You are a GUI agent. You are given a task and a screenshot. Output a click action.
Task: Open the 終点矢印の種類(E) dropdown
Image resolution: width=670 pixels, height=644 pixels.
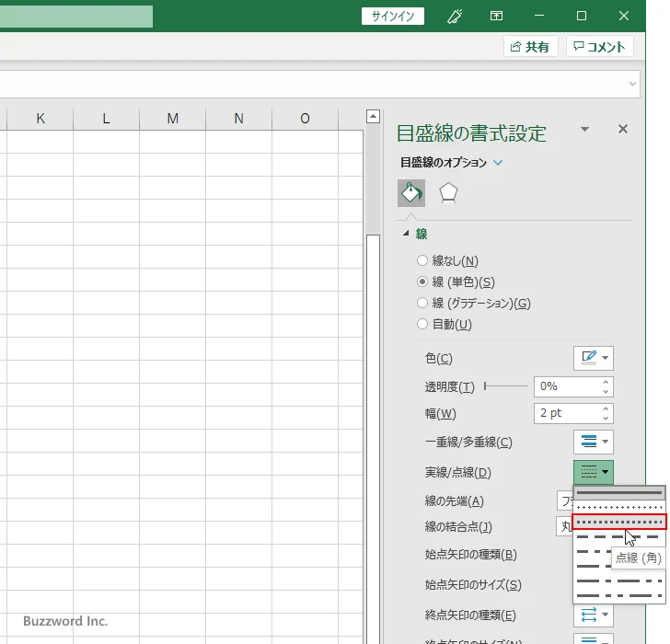594,615
